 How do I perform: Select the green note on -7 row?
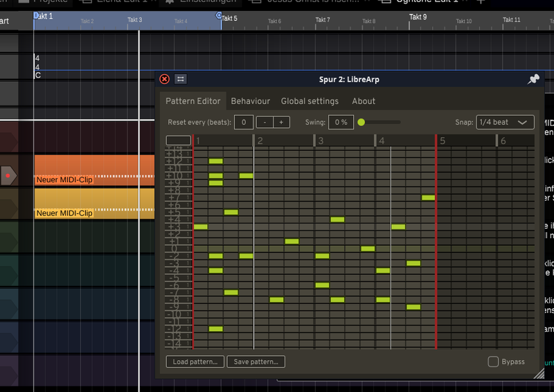tap(231, 292)
